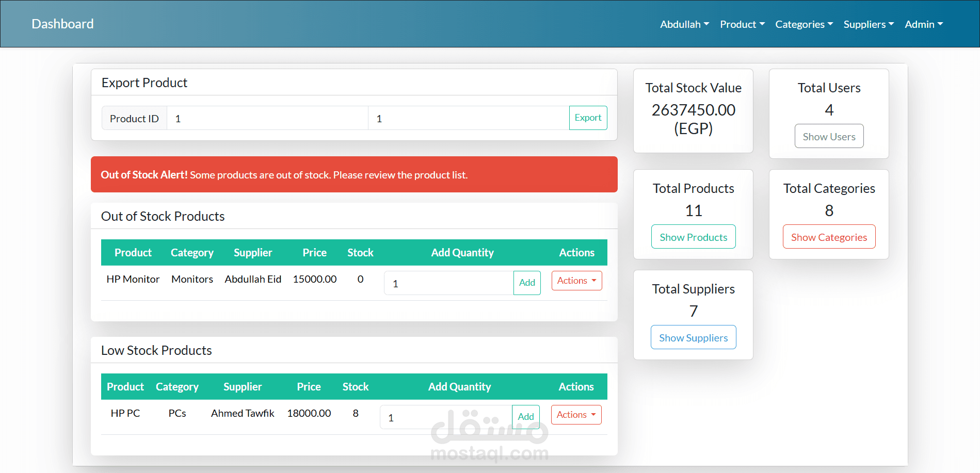Click Add for the HP Monitor row
Viewport: 980px width, 473px height.
click(x=527, y=283)
